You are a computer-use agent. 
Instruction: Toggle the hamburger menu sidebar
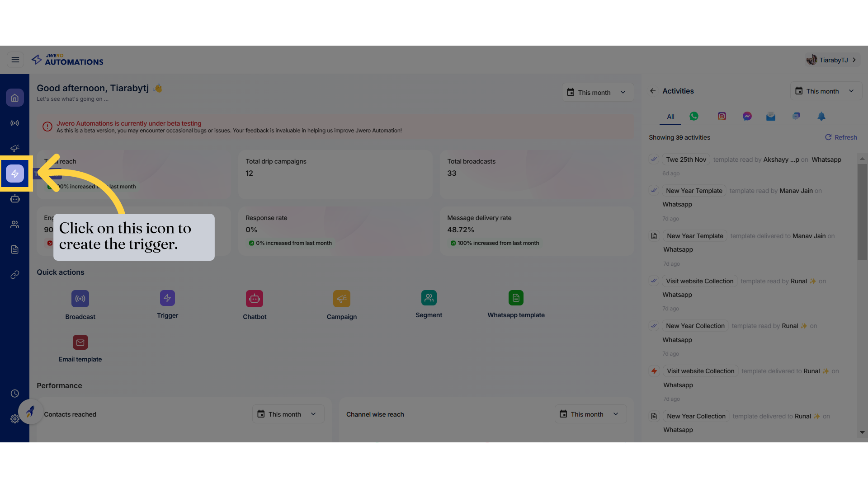click(x=15, y=60)
